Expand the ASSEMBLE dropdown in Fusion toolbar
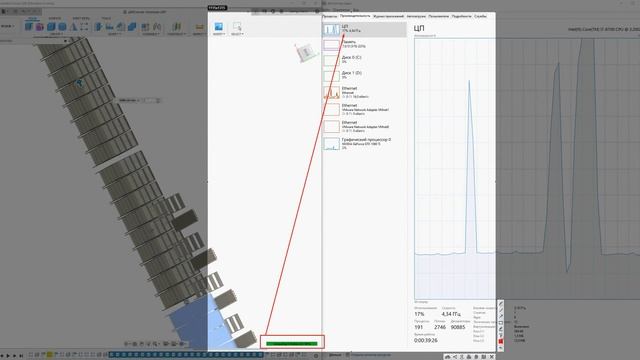640x360 pixels. (x=151, y=34)
